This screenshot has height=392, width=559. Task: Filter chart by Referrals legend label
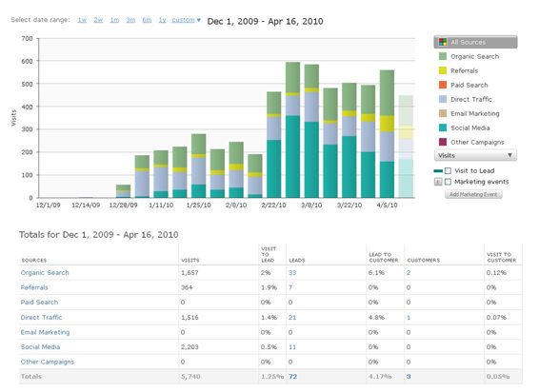[x=464, y=70]
